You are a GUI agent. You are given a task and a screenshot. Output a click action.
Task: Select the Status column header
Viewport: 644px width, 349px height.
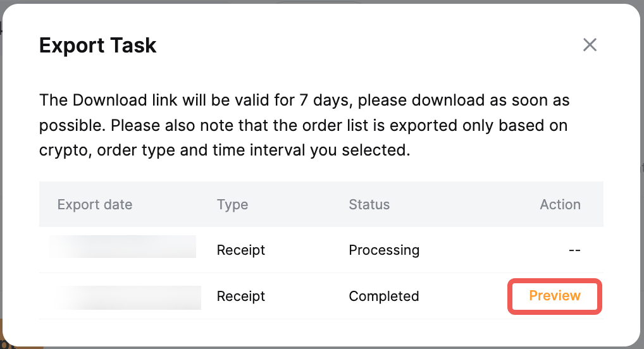click(369, 204)
